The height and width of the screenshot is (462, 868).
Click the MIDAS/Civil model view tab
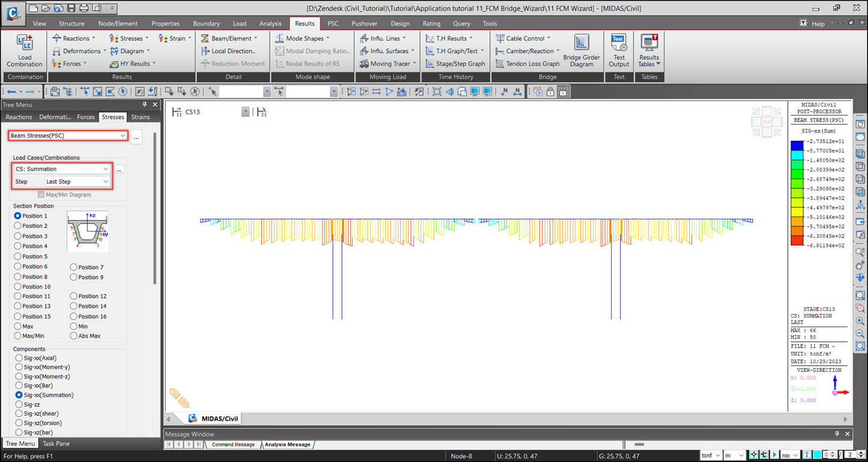214,418
